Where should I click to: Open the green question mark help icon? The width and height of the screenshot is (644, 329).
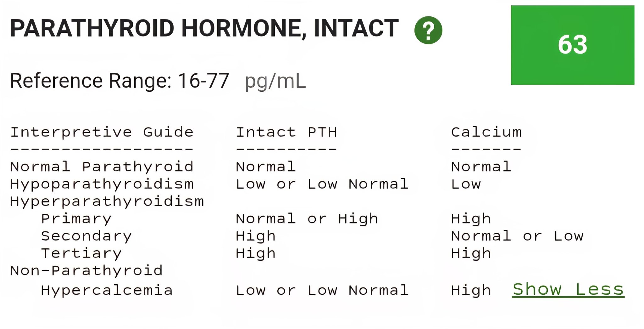coord(428,30)
